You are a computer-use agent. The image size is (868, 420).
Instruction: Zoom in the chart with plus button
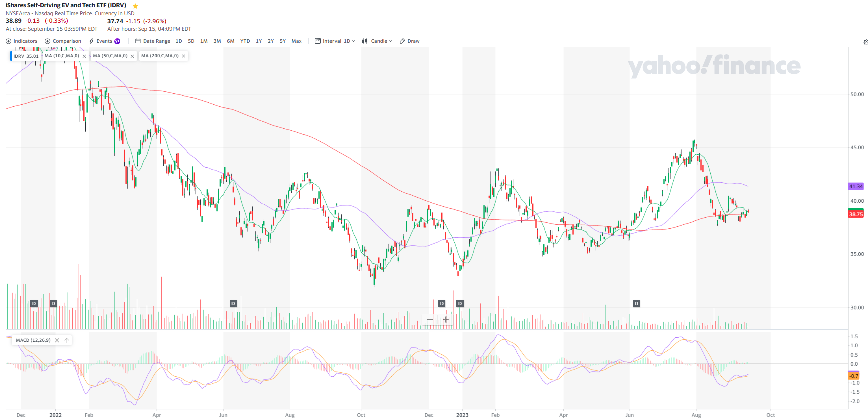coord(446,319)
